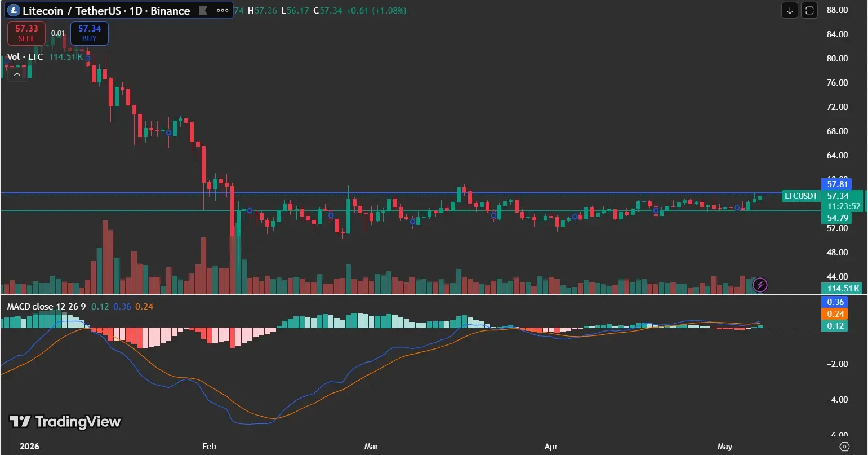The image size is (868, 455).
Task: Click the 11:23:52 bar countdown
Action: point(843,206)
